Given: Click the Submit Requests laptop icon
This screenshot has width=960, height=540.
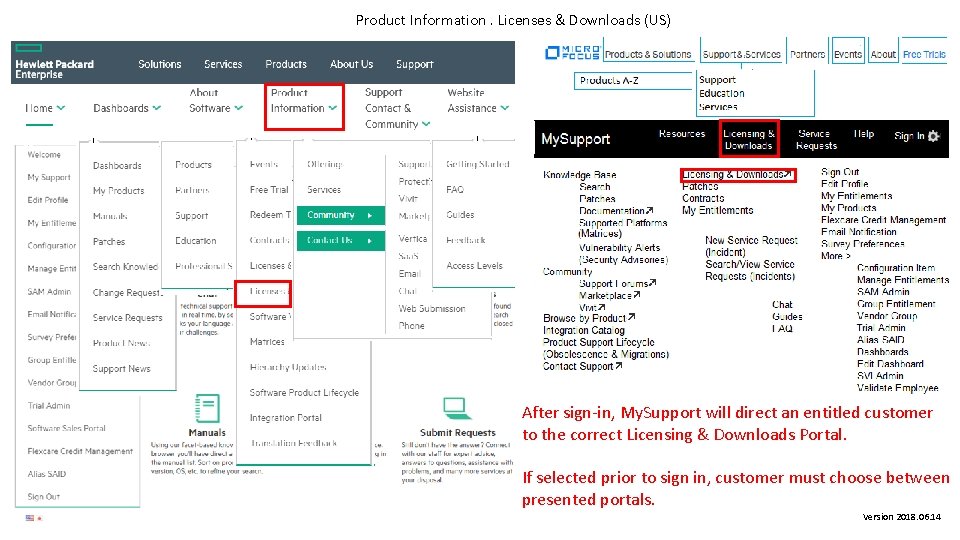Looking at the screenshot, I should (x=456, y=407).
